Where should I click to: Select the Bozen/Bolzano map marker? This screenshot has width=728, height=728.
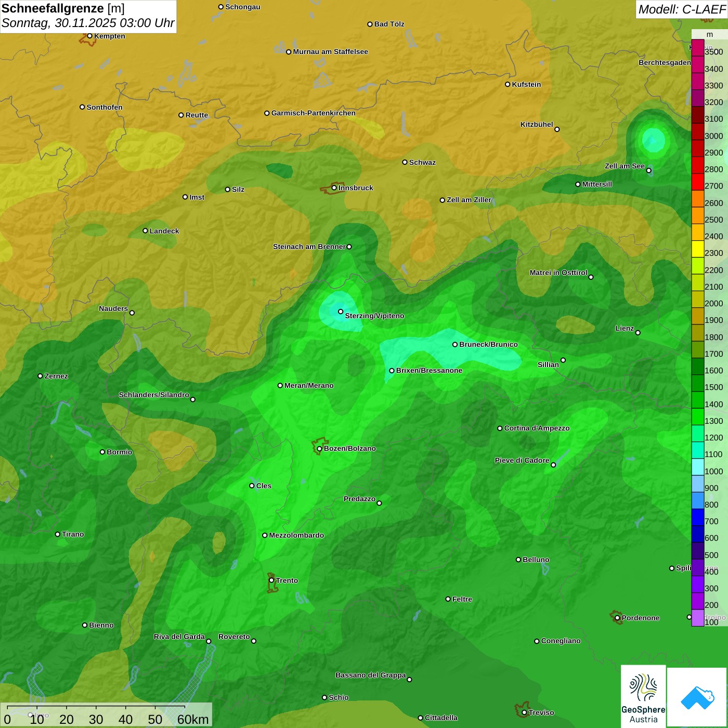tap(319, 448)
